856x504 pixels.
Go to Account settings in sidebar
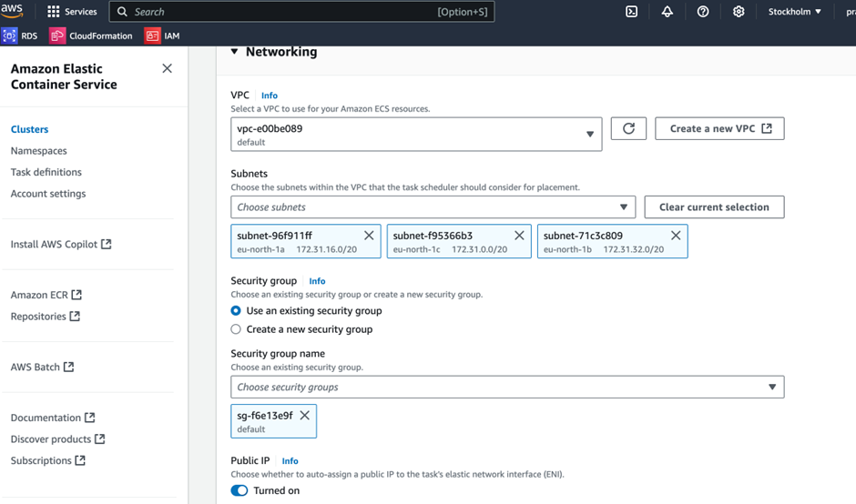click(48, 194)
